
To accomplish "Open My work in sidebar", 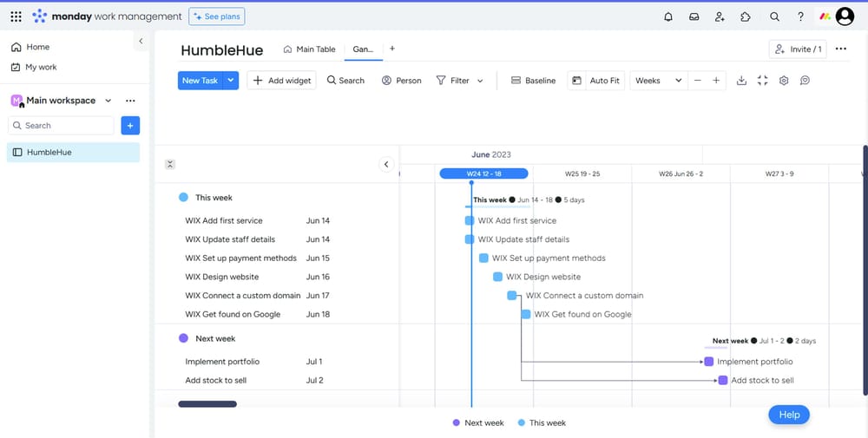I will [35, 67].
